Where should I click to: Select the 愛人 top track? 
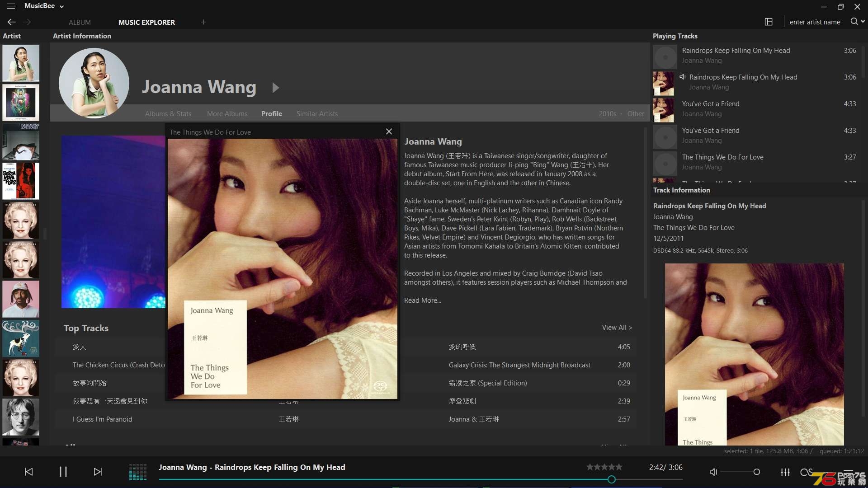(79, 347)
